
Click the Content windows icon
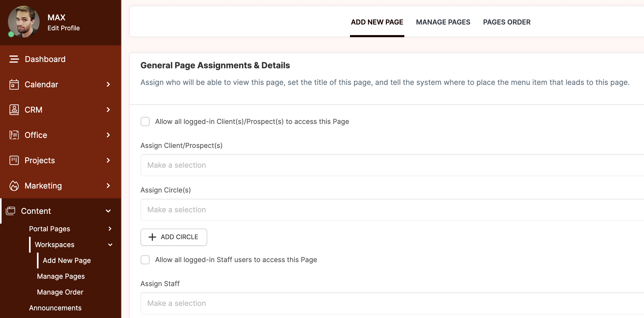tap(11, 211)
